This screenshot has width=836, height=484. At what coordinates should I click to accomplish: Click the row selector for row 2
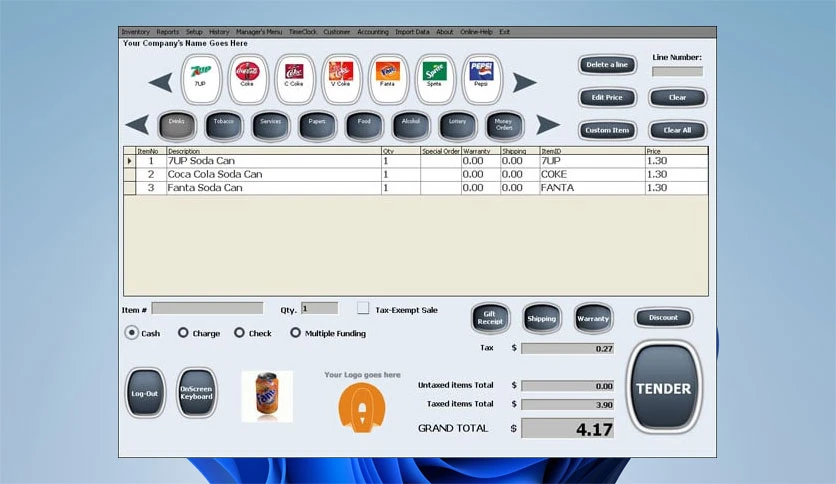point(130,174)
